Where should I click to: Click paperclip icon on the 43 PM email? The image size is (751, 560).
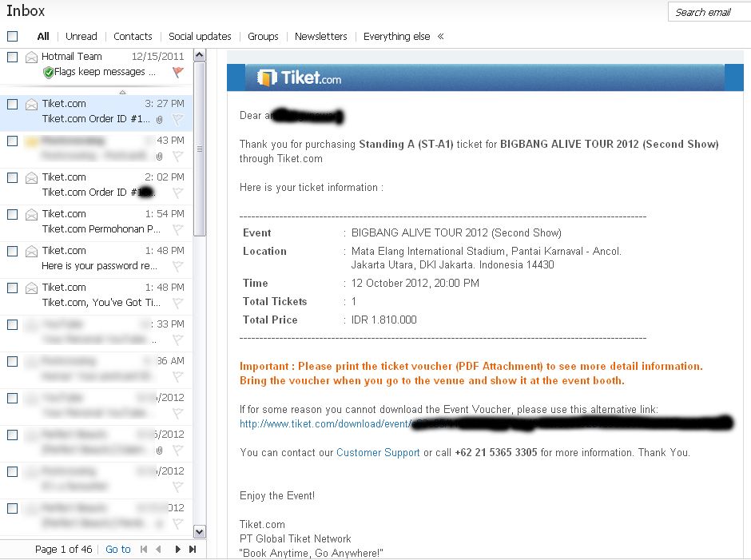tap(160, 156)
